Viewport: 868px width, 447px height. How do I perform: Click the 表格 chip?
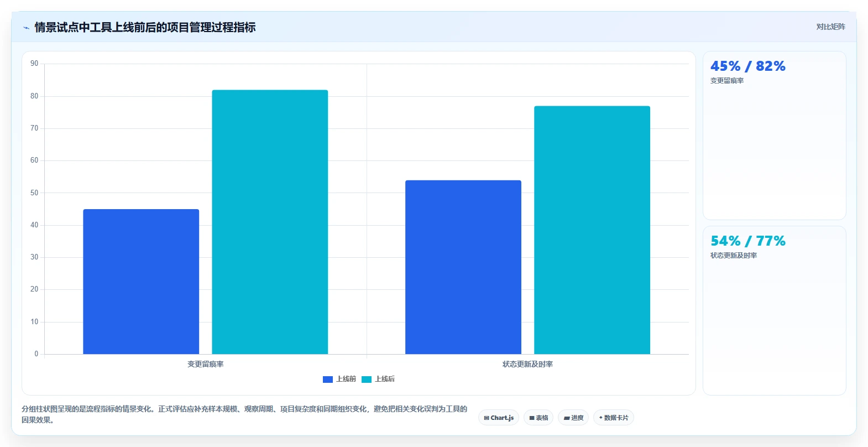coord(538,418)
